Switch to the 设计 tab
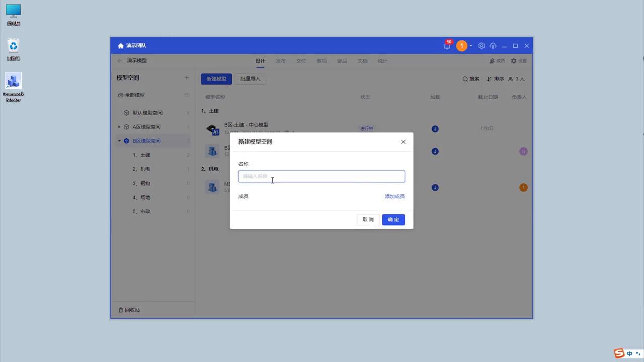Viewport: 644px width, 362px height. pyautogui.click(x=260, y=61)
